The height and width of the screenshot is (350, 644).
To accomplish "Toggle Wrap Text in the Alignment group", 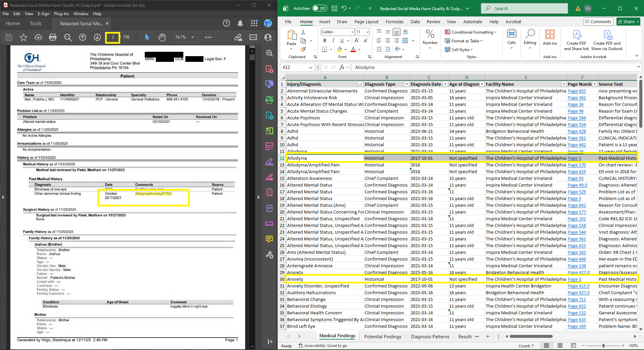I will click(405, 32).
